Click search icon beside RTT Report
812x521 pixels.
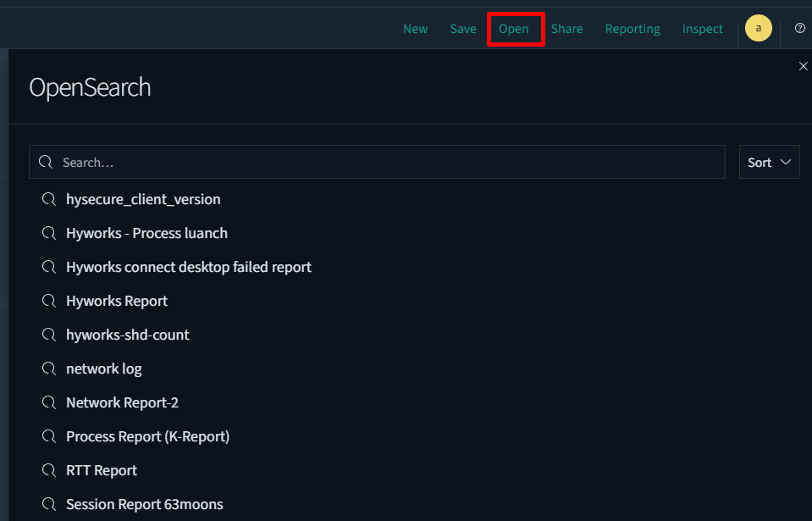[x=49, y=470]
